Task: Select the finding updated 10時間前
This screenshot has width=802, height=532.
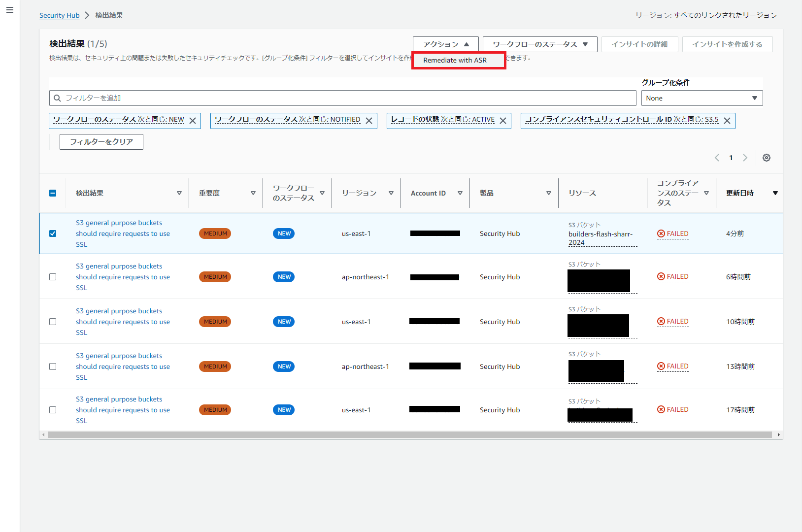Action: (53, 322)
